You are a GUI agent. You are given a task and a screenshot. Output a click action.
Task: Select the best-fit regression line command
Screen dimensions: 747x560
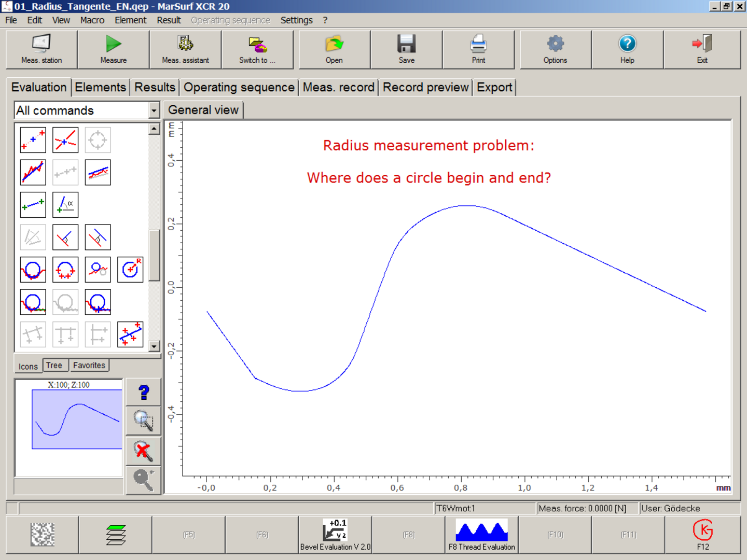(x=33, y=172)
